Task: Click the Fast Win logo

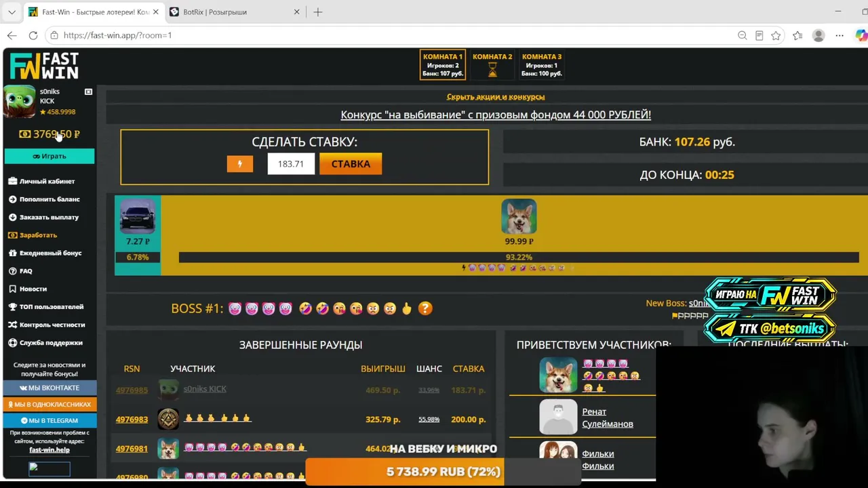Action: click(x=44, y=66)
